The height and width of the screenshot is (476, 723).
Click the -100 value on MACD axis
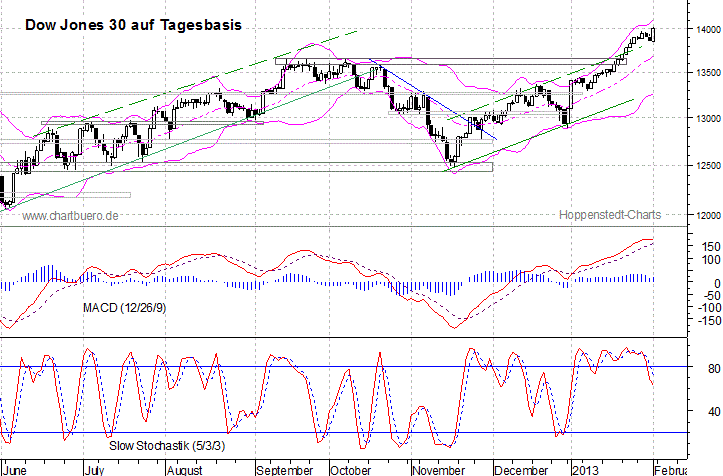[x=709, y=308]
